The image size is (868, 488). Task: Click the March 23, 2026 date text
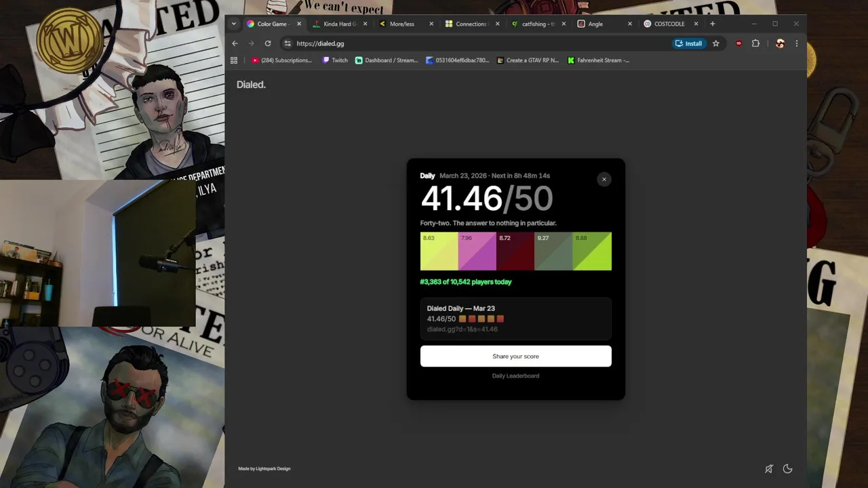(463, 176)
